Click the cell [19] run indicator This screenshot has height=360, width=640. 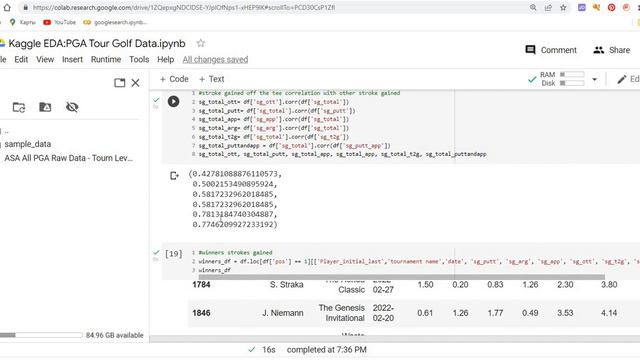point(173,254)
